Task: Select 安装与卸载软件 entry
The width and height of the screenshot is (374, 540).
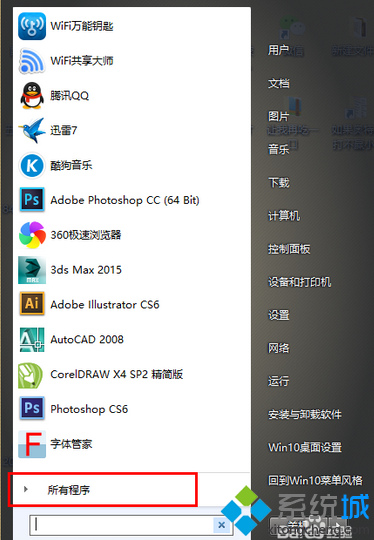Action: pos(305,414)
